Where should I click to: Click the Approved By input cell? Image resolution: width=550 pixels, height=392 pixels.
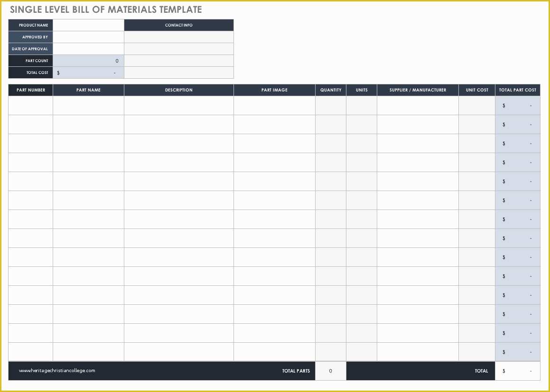[88, 37]
